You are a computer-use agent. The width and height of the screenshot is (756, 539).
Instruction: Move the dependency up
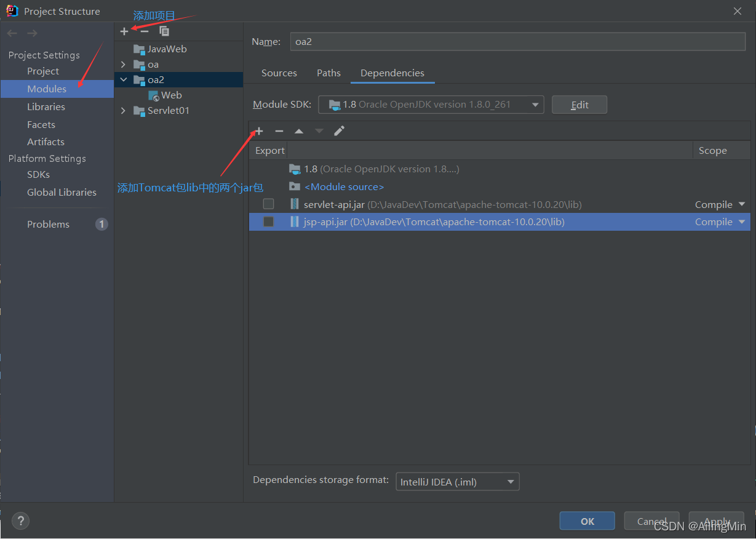pyautogui.click(x=298, y=131)
